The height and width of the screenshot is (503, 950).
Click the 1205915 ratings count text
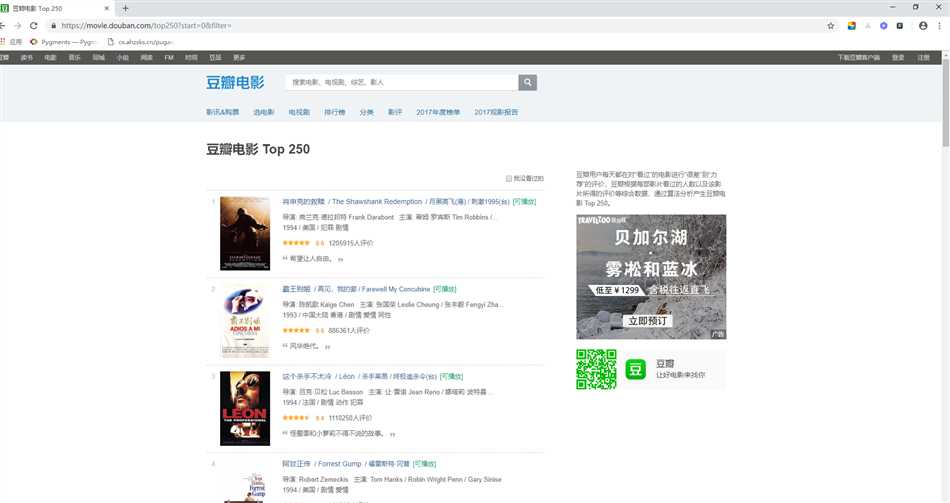click(351, 243)
